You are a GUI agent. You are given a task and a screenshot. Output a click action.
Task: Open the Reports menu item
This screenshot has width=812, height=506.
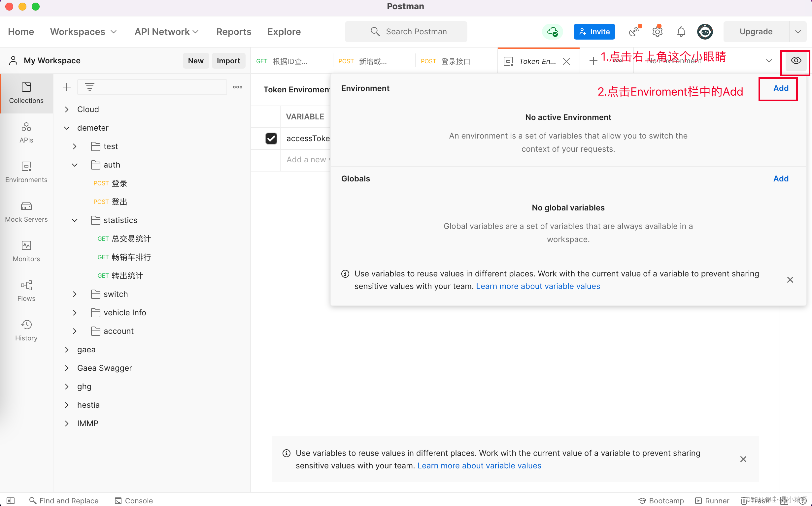[233, 32]
